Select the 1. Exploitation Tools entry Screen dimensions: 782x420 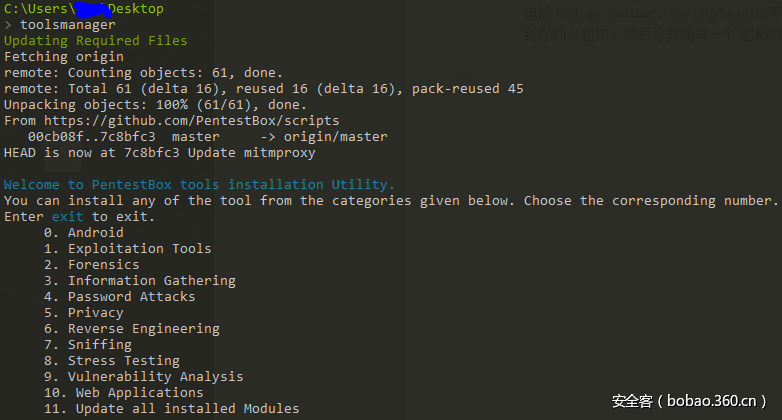(x=128, y=249)
